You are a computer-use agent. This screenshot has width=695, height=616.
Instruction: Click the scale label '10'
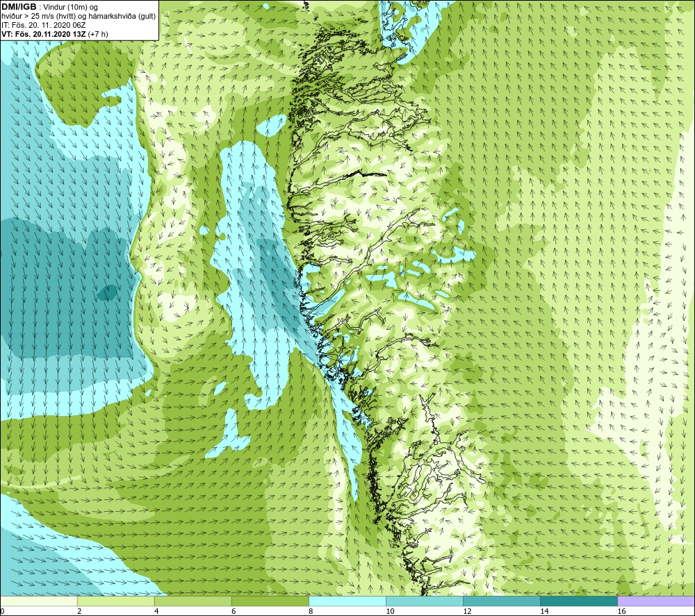(x=390, y=611)
